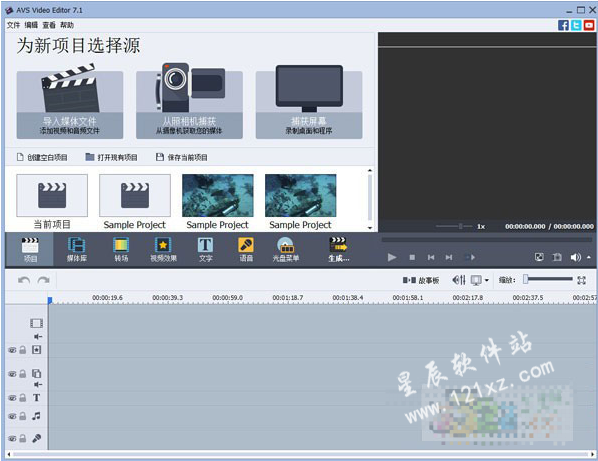The width and height of the screenshot is (598, 461).
Task: Click the Stop button in preview
Action: pos(412,257)
